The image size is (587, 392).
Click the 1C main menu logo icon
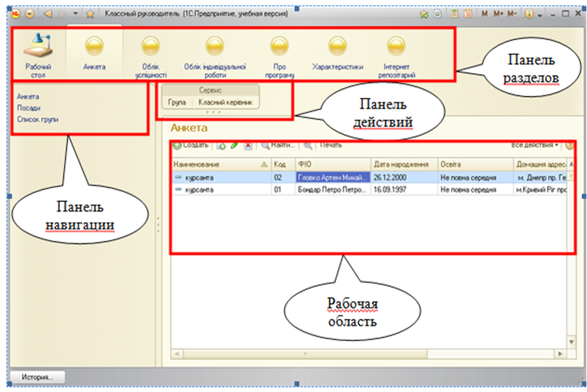pos(15,14)
